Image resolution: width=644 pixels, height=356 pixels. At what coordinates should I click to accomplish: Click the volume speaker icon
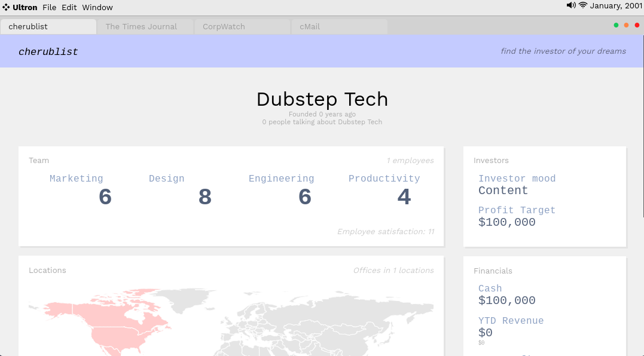[x=571, y=5]
